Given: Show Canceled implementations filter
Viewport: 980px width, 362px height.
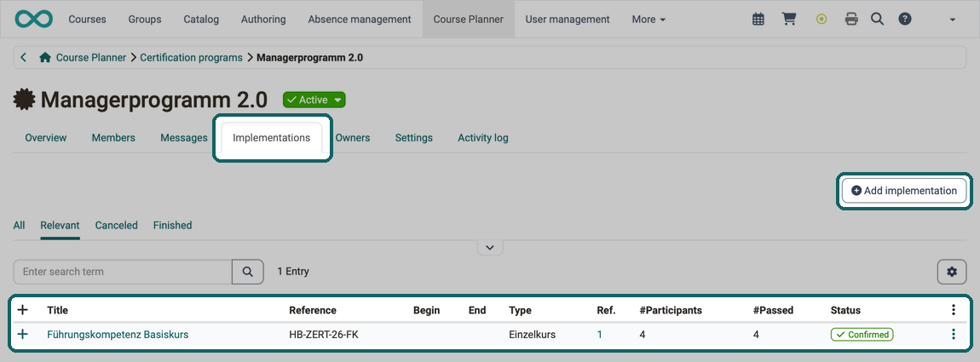Looking at the screenshot, I should pos(116,225).
